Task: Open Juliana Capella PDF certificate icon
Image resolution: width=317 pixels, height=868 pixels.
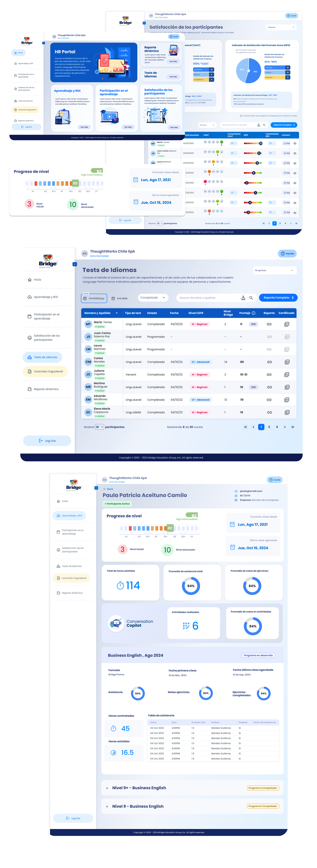Action: click(287, 374)
